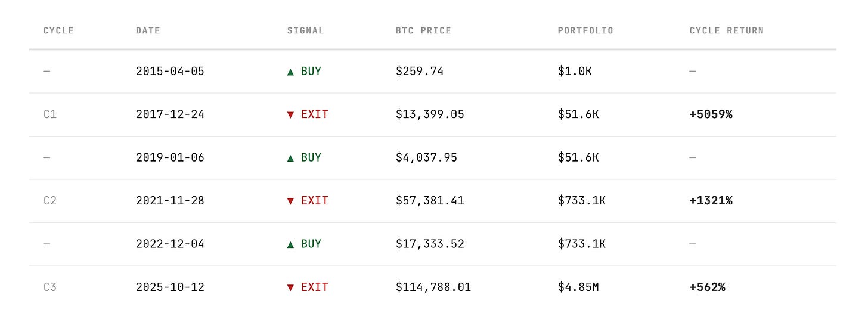Screen dimensions: 868x335
Task: Click the BTC PRICE column header
Action: 423,30
